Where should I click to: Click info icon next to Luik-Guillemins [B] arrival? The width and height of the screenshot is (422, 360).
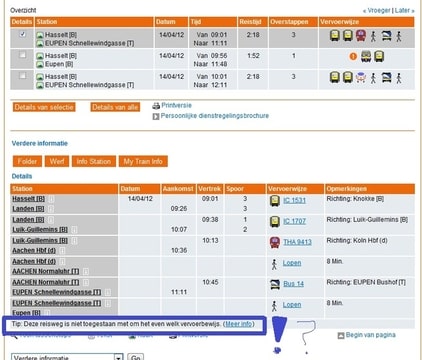pos(74,230)
